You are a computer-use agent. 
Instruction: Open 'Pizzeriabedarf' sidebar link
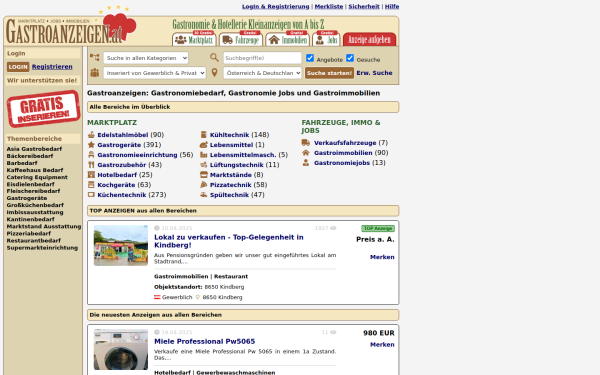(29, 233)
